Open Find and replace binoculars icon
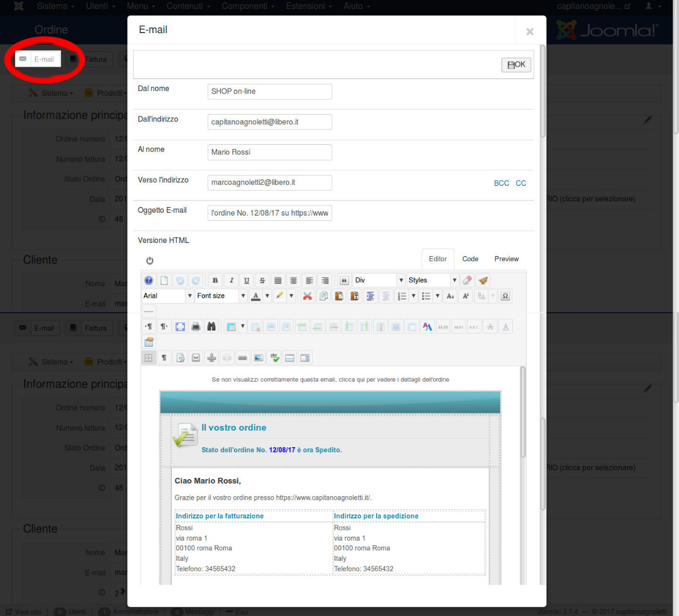 [x=211, y=327]
